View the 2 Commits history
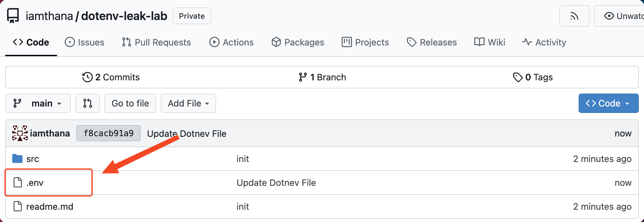This screenshot has width=644, height=222. click(111, 77)
